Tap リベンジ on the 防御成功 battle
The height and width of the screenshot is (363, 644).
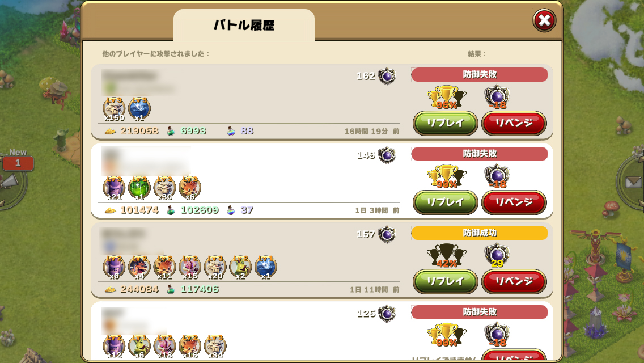pos(514,281)
